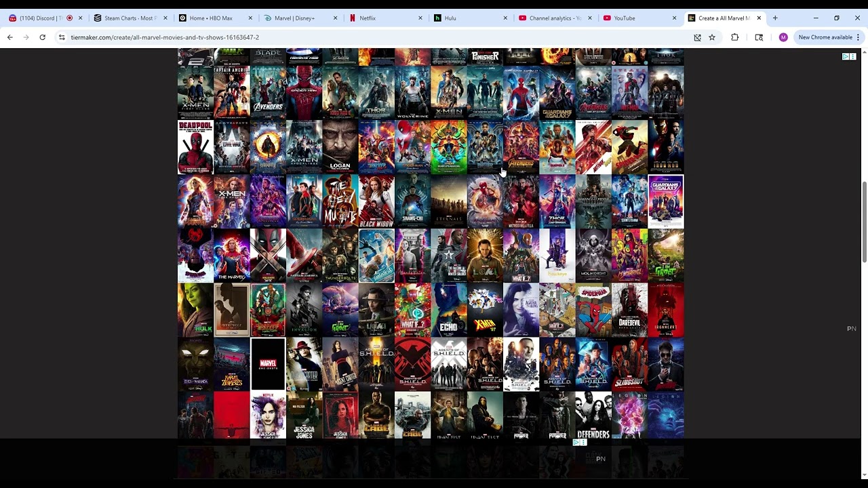Close the Home HBO Max tab

[x=251, y=18]
